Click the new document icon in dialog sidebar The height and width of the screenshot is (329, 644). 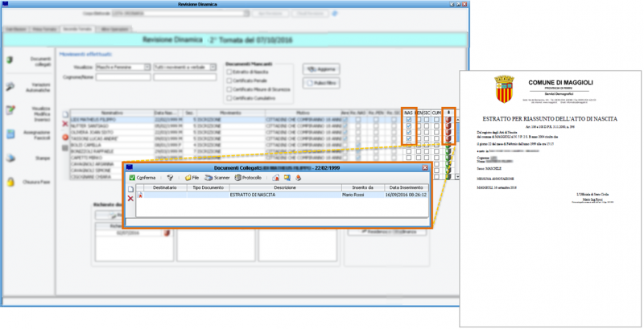[x=130, y=189]
